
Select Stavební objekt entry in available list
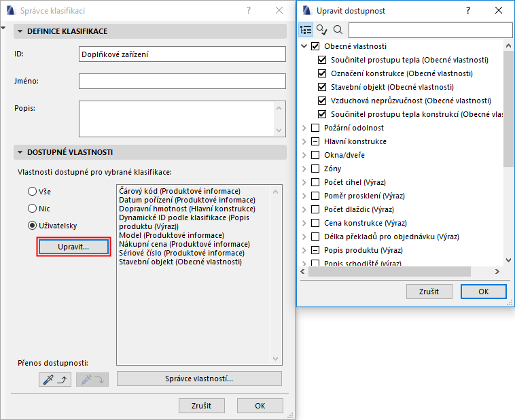(180, 262)
